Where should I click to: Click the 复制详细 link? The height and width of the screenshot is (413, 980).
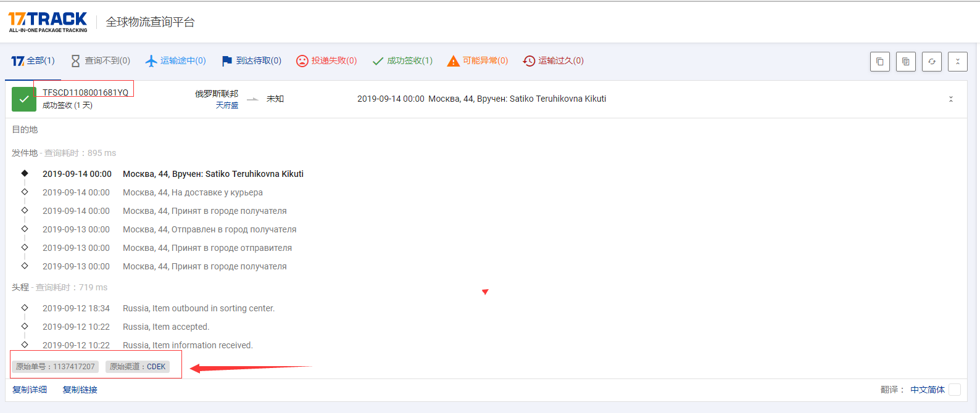click(x=30, y=390)
